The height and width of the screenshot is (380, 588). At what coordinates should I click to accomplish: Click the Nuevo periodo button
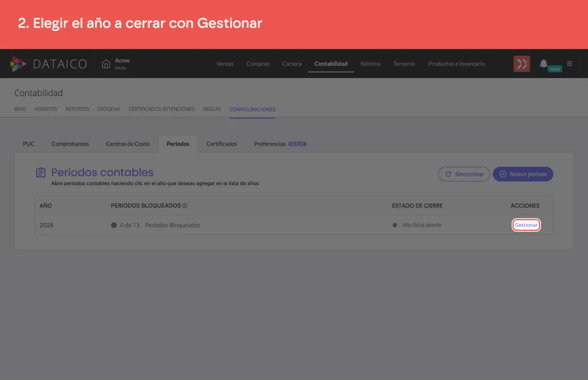(x=523, y=174)
